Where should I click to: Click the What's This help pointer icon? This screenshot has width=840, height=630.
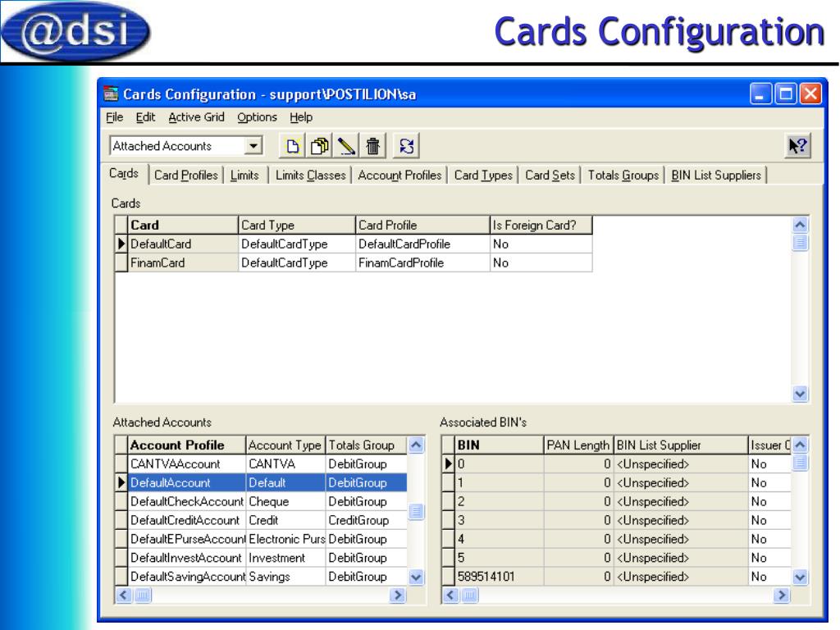[797, 146]
